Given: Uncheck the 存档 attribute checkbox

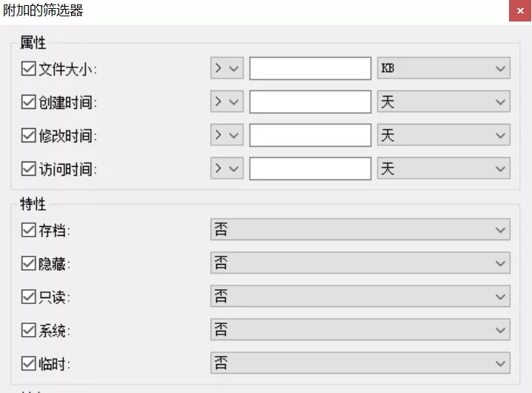Looking at the screenshot, I should 28,230.
